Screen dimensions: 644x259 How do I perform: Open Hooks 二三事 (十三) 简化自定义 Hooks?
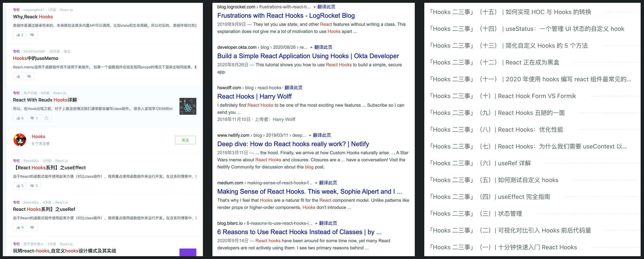(509, 45)
